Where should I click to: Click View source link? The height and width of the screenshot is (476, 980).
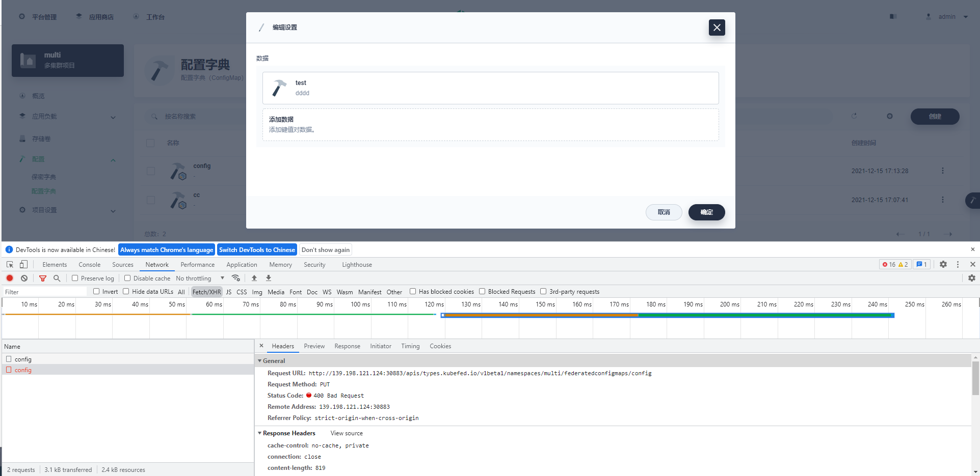click(347, 433)
